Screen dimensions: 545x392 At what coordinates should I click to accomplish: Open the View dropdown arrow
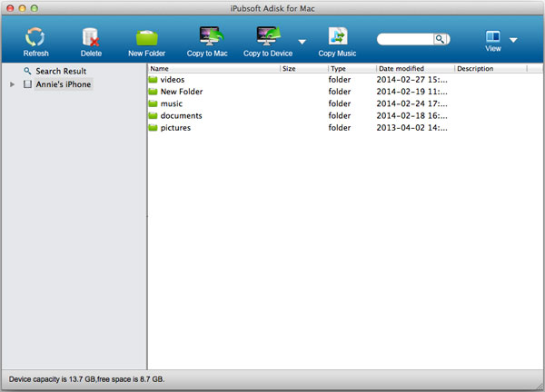pos(513,41)
